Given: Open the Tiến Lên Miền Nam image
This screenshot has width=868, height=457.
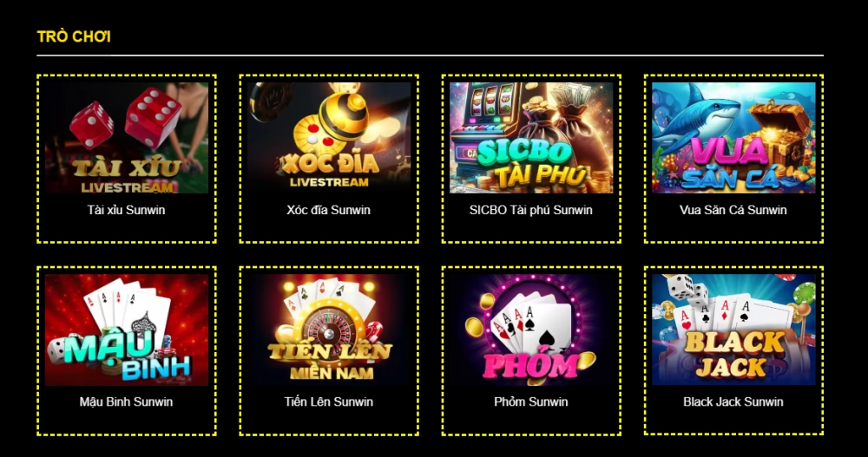Looking at the screenshot, I should [329, 330].
